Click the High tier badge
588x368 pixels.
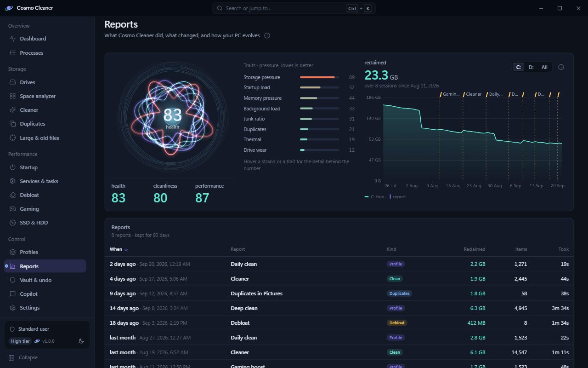[x=20, y=341]
